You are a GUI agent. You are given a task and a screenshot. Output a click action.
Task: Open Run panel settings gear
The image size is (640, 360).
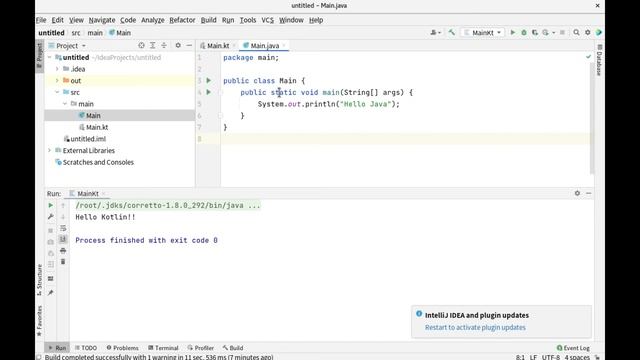pos(577,193)
